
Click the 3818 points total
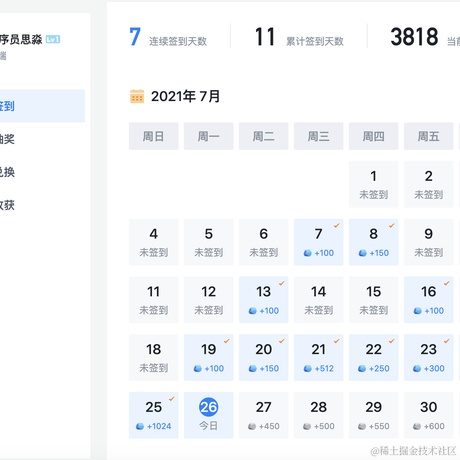414,37
